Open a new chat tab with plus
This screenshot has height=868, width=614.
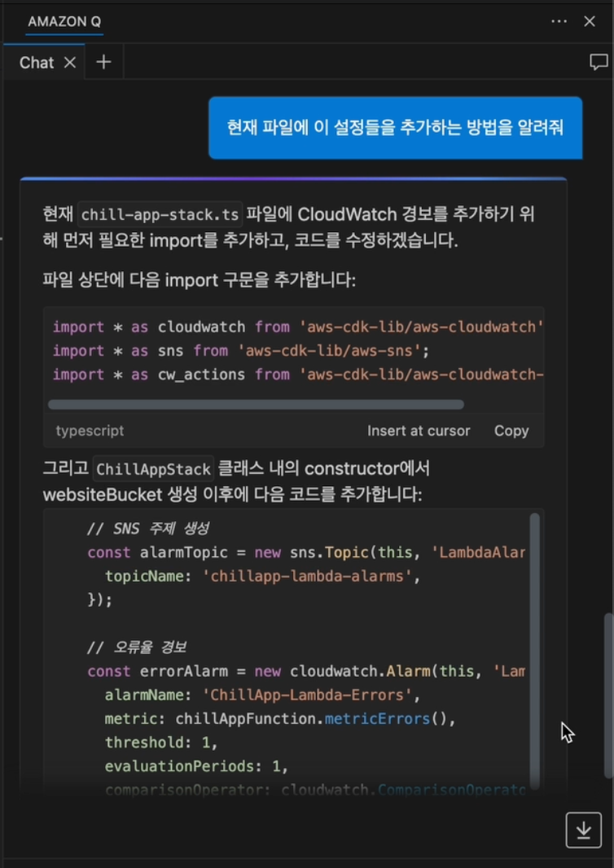[103, 62]
